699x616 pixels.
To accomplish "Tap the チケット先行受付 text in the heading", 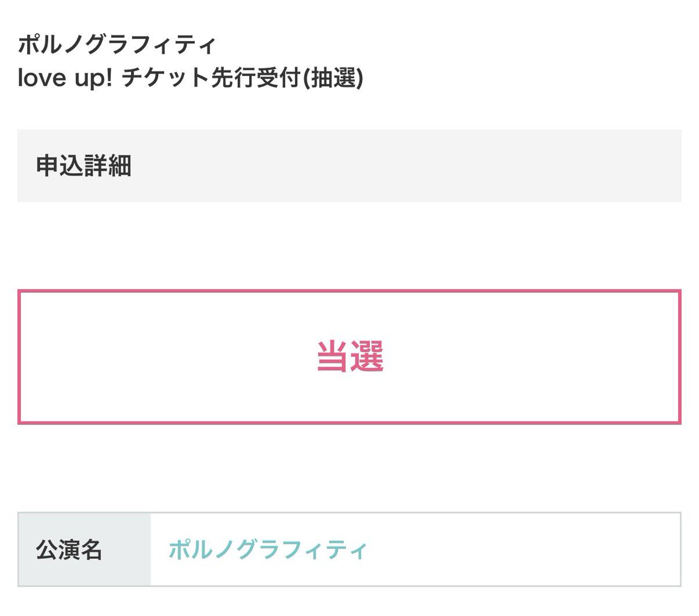I will coord(210,77).
